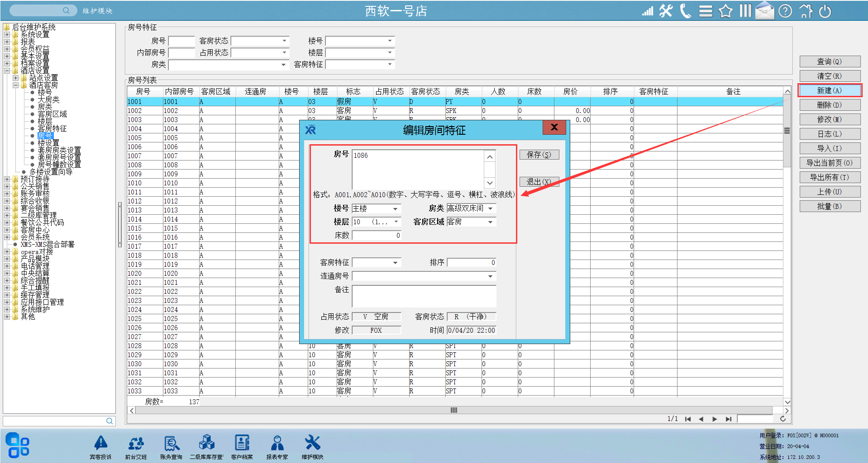The image size is (868, 463).
Task: Open the three-line menu icon in header
Action: point(706,11)
